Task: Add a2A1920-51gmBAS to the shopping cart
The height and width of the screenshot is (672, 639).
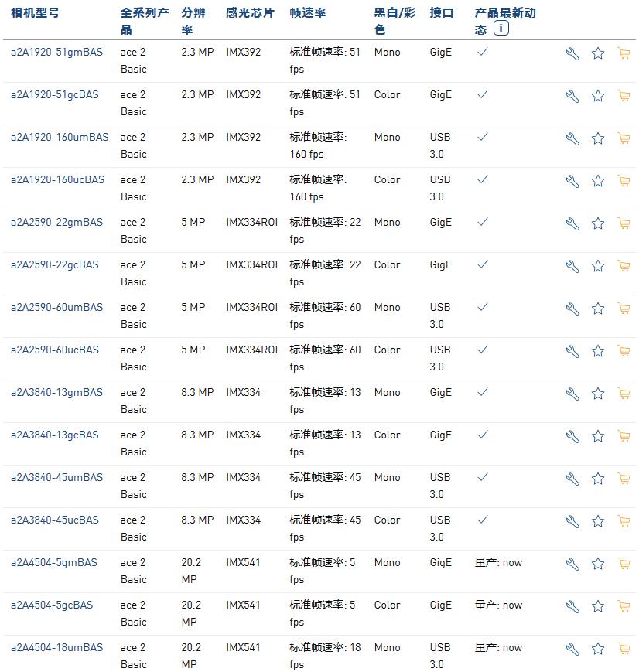Action: point(624,53)
